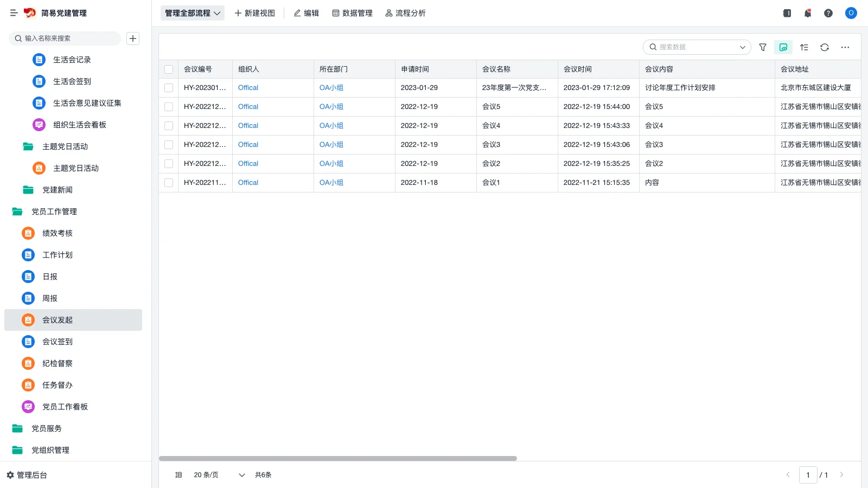Open the sort settings icon in the toolbar
This screenshot has height=488, width=868.
[804, 47]
